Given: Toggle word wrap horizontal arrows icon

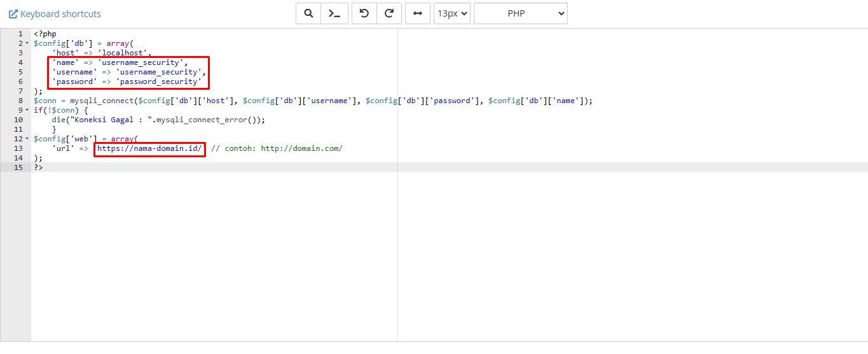Looking at the screenshot, I should pyautogui.click(x=418, y=13).
